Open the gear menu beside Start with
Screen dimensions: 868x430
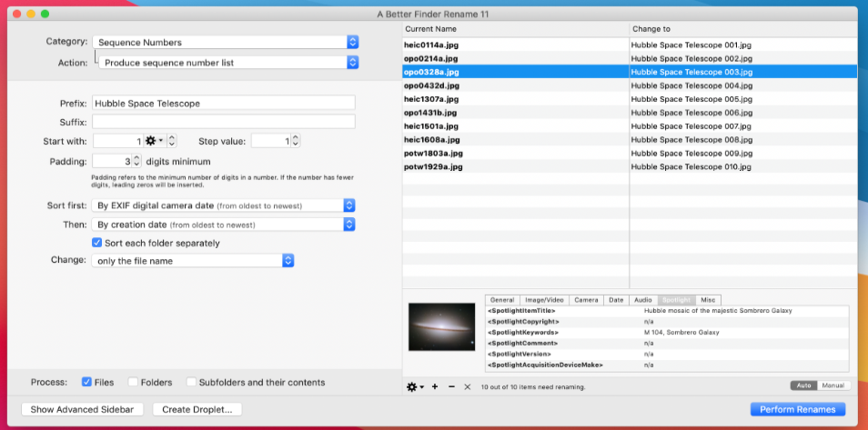click(x=154, y=141)
